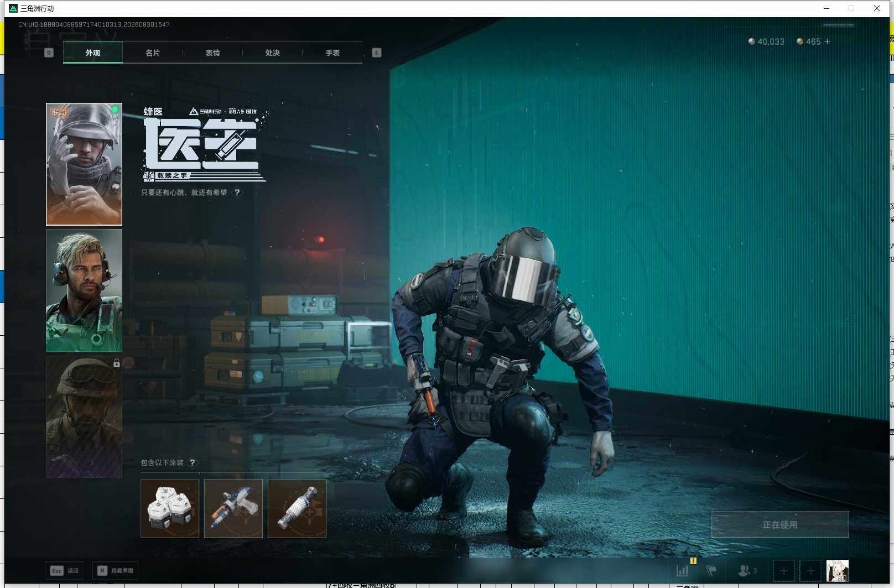View the orange-blue injector gun skin item
The height and width of the screenshot is (588, 894).
(x=233, y=508)
